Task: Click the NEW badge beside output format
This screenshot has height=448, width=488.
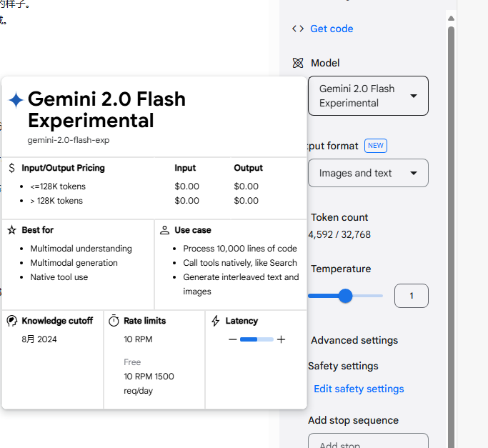Action: [376, 146]
